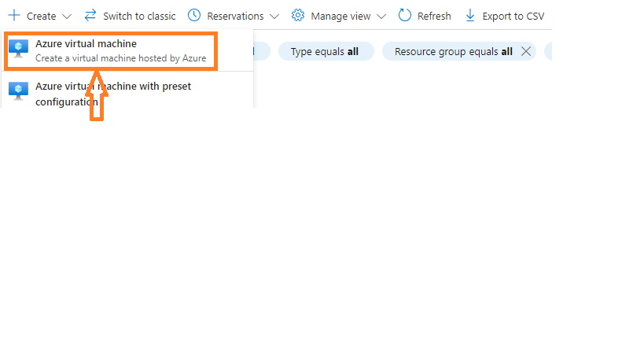Remove the Resource group filter with X

(526, 51)
